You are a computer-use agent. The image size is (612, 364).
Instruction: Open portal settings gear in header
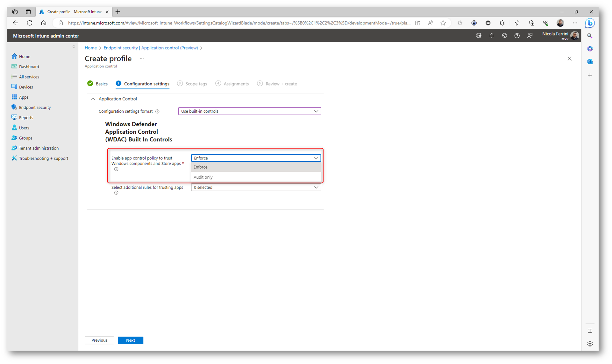pyautogui.click(x=504, y=36)
